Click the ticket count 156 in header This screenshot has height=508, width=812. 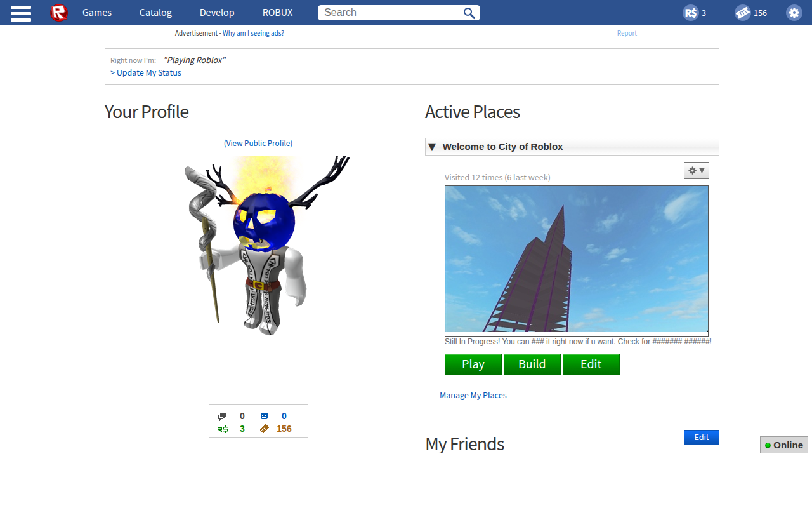[760, 13]
